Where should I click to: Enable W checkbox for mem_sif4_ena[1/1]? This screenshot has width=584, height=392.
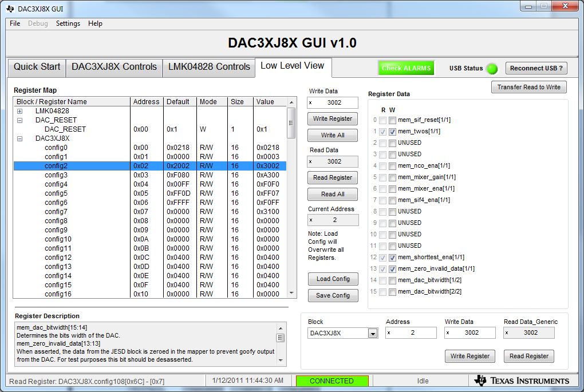pyautogui.click(x=392, y=200)
